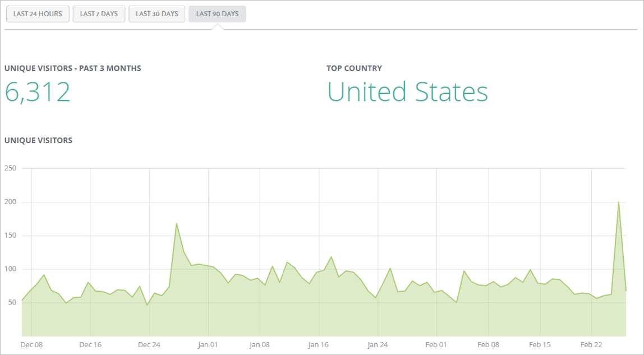Select the Last 7 Days range

99,14
